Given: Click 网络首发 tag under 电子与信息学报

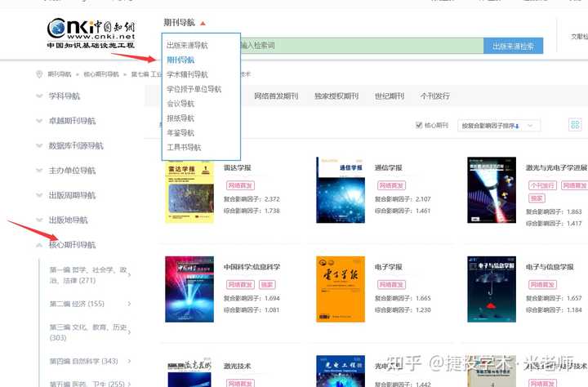Looking at the screenshot, I should click(x=542, y=285).
